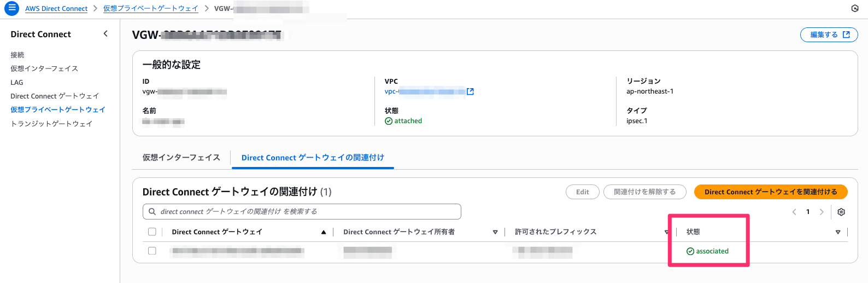Click the Edit button in the associations panel
This screenshot has width=868, height=283.
(583, 192)
